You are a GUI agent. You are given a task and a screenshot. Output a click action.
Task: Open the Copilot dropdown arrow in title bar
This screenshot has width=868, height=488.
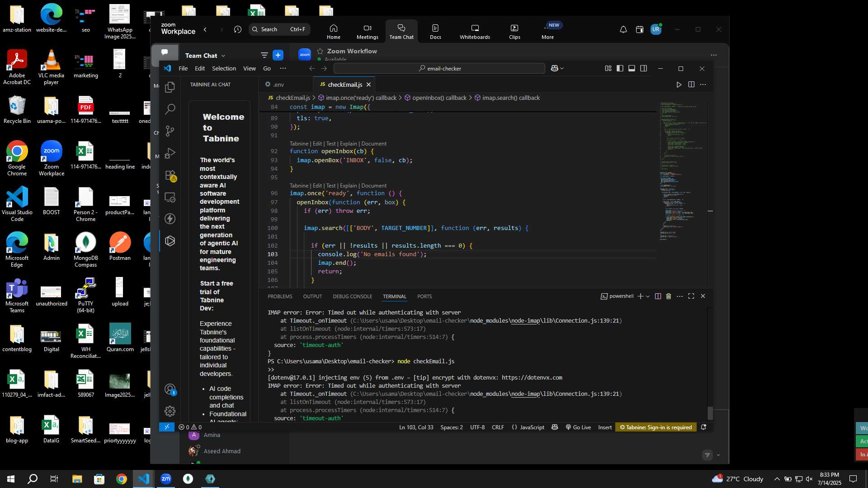pyautogui.click(x=562, y=68)
